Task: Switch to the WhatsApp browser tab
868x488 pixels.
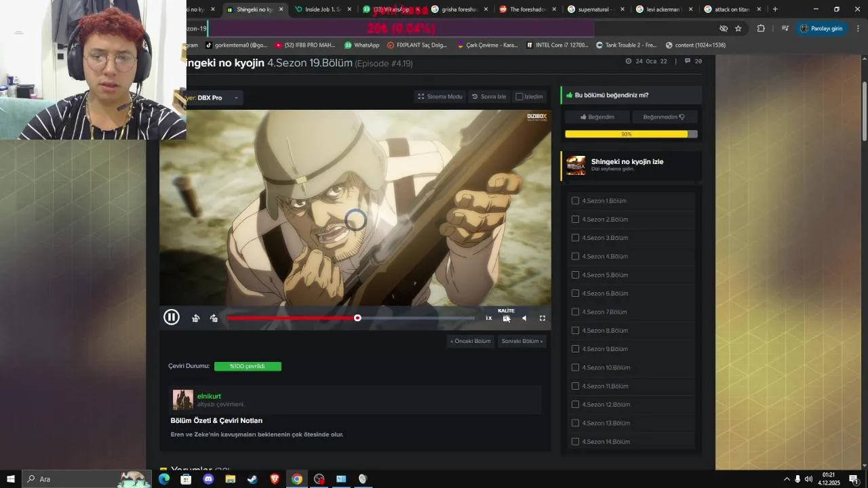Action: (x=390, y=9)
